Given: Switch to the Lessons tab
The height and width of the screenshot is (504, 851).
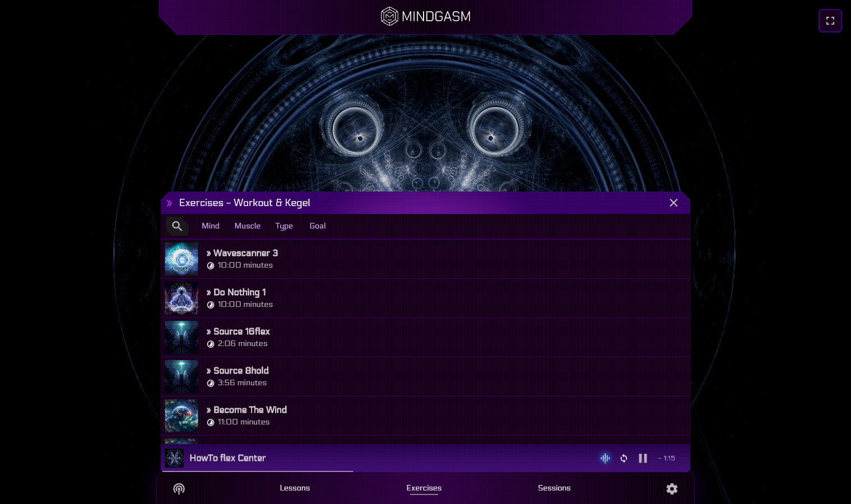Looking at the screenshot, I should (295, 488).
